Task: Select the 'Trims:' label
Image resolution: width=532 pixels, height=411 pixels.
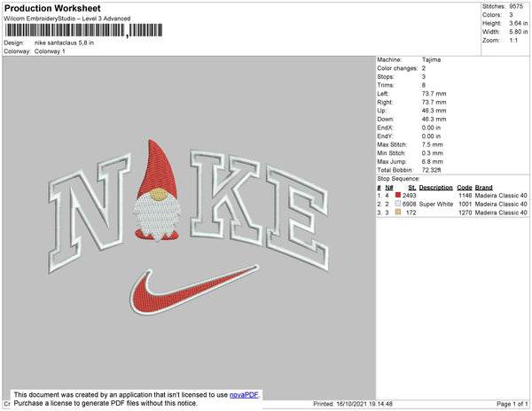Action: pos(386,85)
